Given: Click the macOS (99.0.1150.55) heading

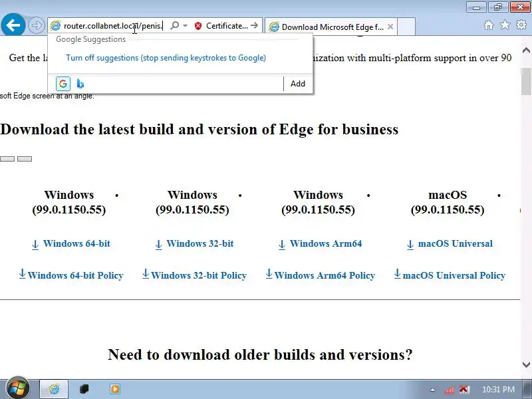Looking at the screenshot, I should tap(447, 202).
